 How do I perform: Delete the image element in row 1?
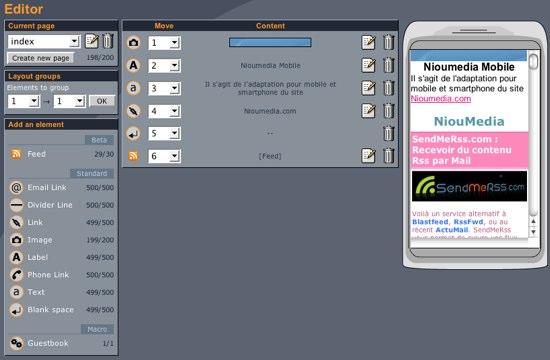(x=388, y=42)
